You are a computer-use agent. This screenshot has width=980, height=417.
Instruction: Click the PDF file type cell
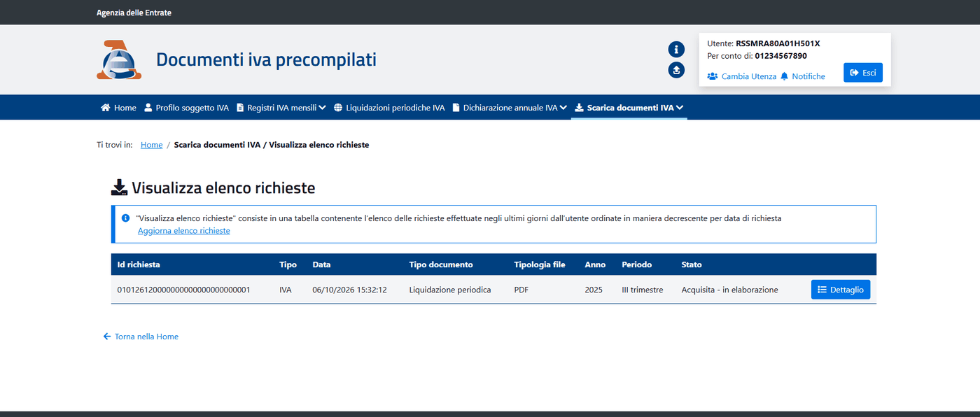click(521, 290)
